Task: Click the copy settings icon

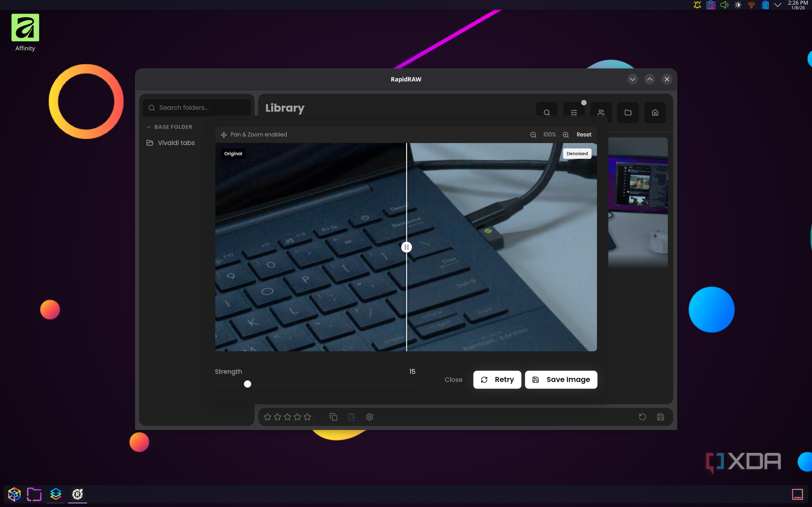Action: tap(333, 417)
